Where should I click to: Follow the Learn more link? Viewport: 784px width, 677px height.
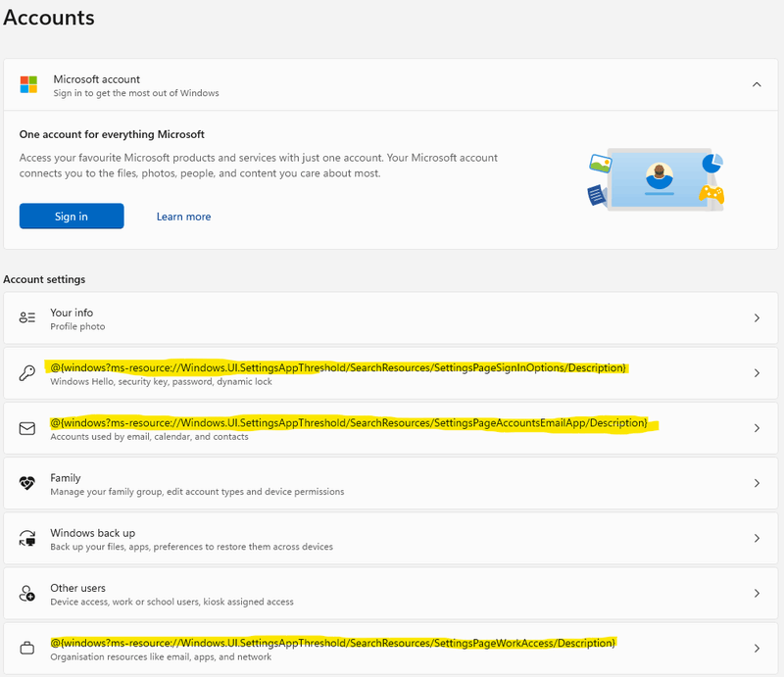point(183,217)
